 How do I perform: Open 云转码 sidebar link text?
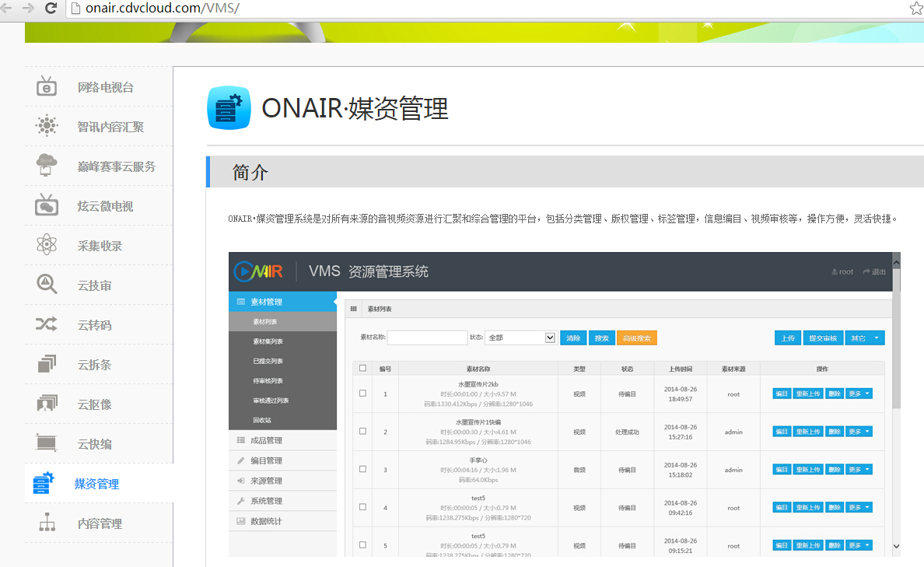tap(94, 325)
